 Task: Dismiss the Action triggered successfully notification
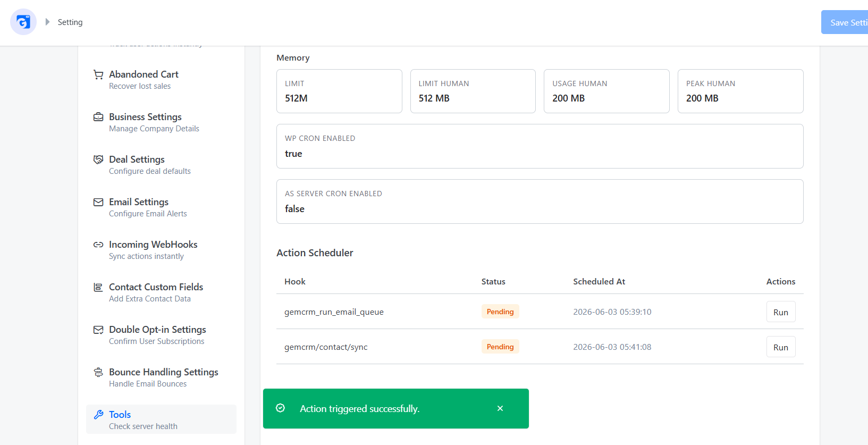(500, 408)
